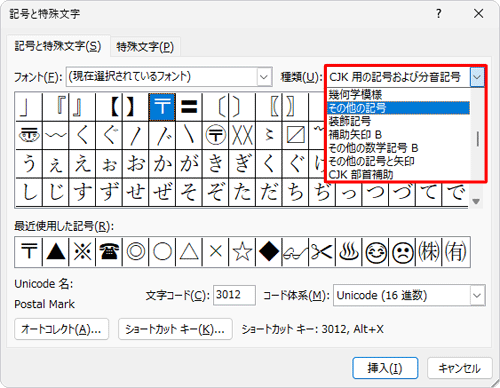Screen dimensions: 500x388
Task: Click the 挿入(I) insert button
Action: point(385,368)
